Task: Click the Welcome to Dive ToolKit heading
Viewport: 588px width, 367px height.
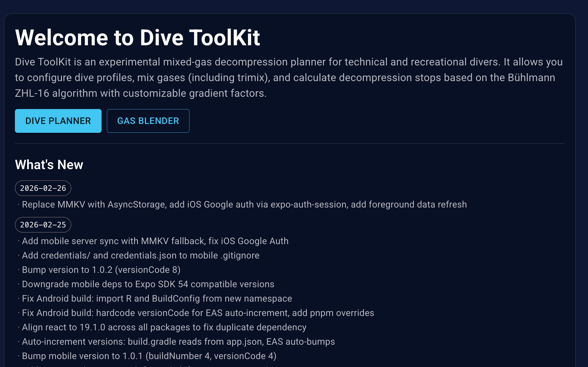Action: click(x=137, y=38)
